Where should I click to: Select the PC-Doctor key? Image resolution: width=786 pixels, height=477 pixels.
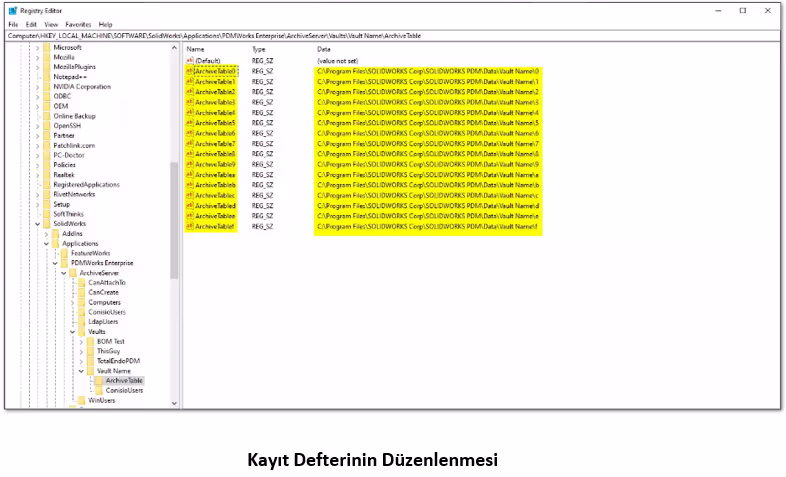(69, 155)
